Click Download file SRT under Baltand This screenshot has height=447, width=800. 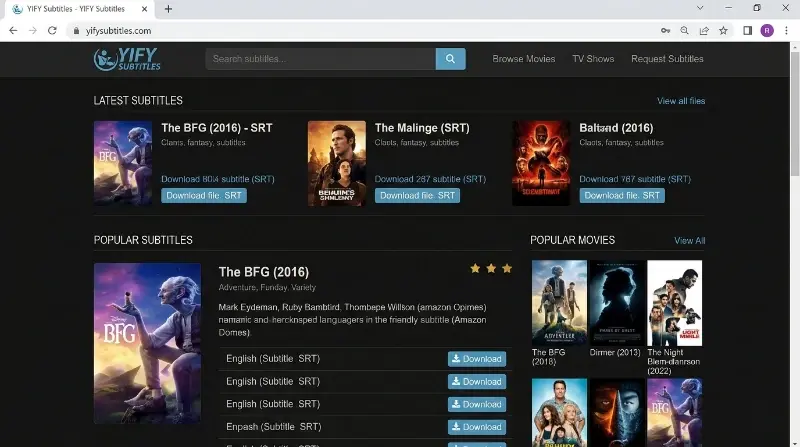[x=622, y=195]
